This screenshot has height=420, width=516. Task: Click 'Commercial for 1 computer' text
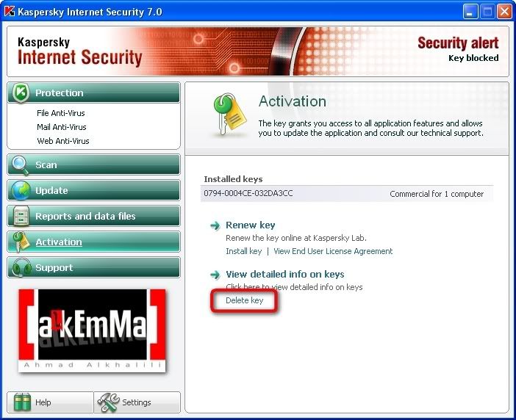click(437, 194)
